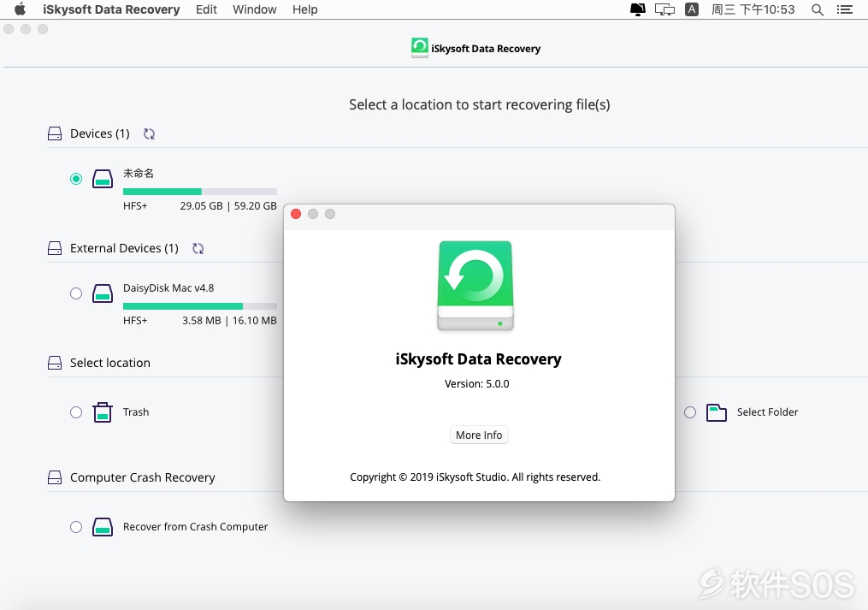This screenshot has height=610, width=868.
Task: Open Notification Center from the menu bar
Action: (x=845, y=9)
